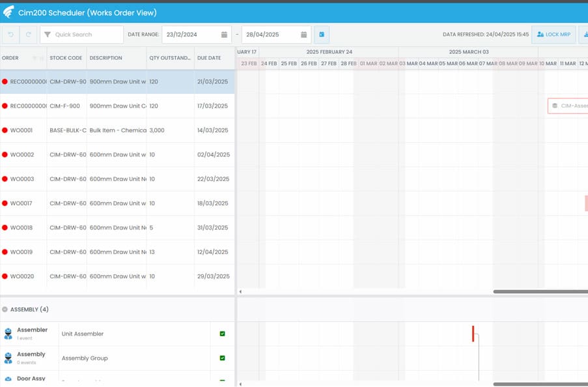Viewport: 588px width, 387px height.
Task: Click the red status dot for WO0019
Action: coord(5,252)
